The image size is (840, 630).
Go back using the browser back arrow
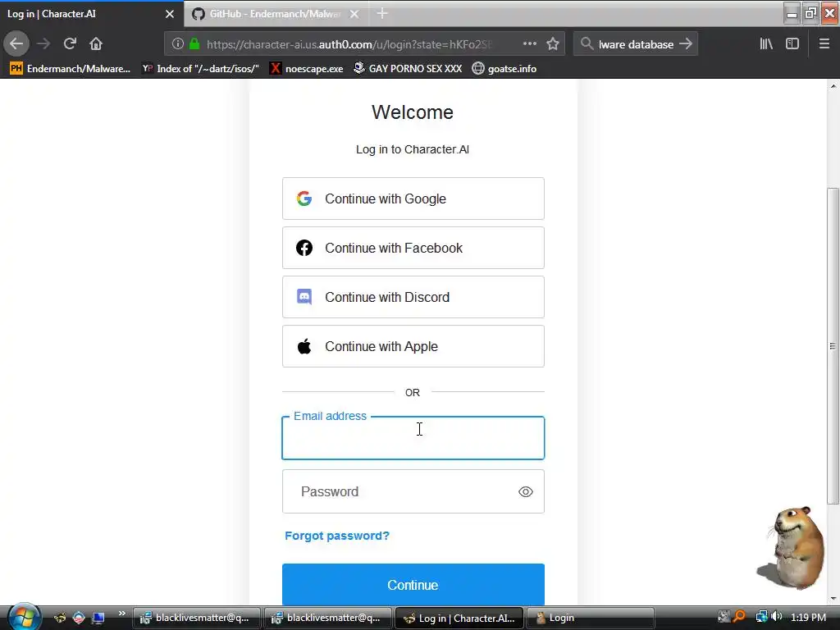click(16, 44)
